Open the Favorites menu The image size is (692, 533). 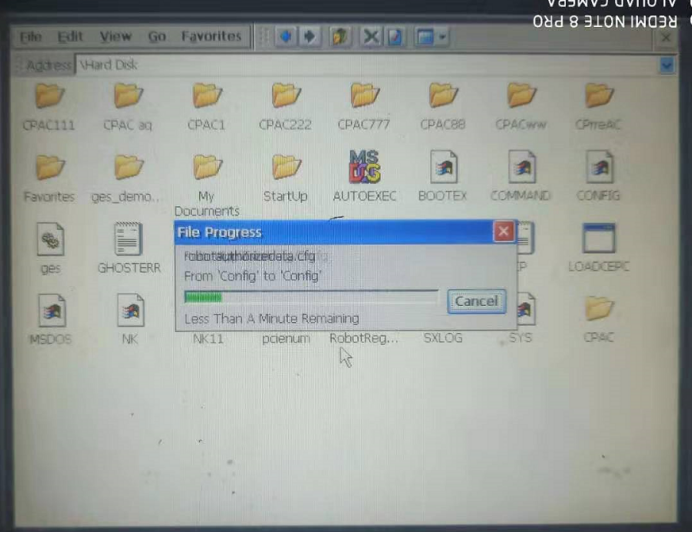(211, 36)
